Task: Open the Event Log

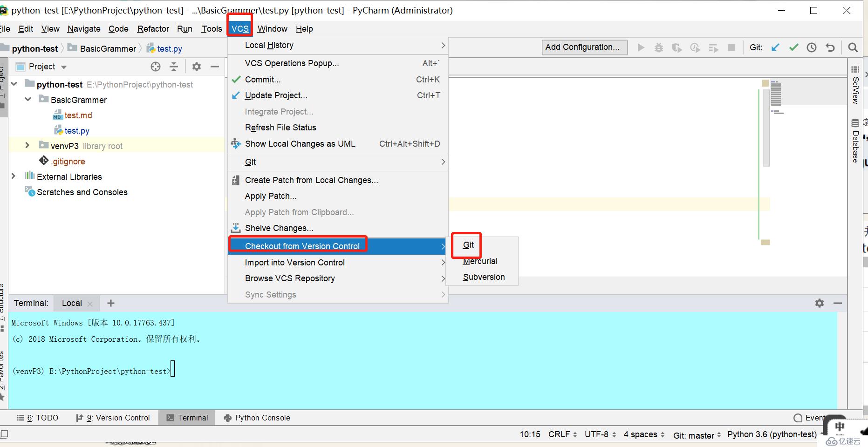Action: click(809, 418)
